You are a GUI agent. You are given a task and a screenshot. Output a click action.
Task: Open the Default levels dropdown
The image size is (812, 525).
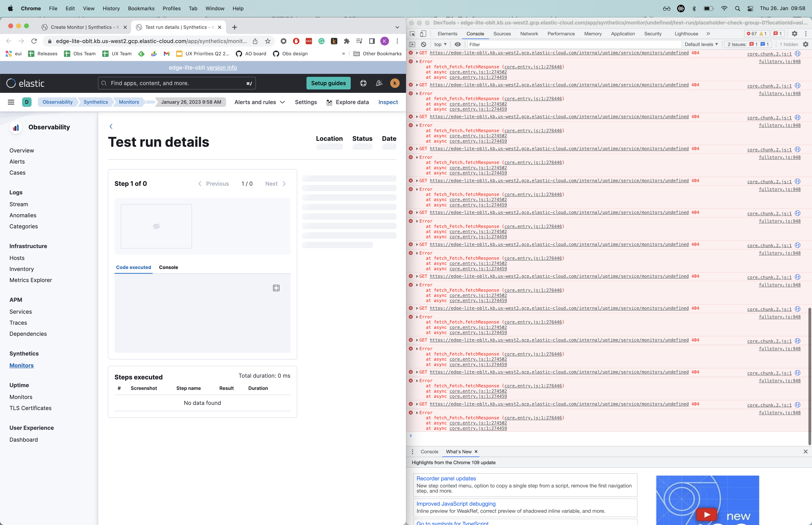pyautogui.click(x=701, y=44)
